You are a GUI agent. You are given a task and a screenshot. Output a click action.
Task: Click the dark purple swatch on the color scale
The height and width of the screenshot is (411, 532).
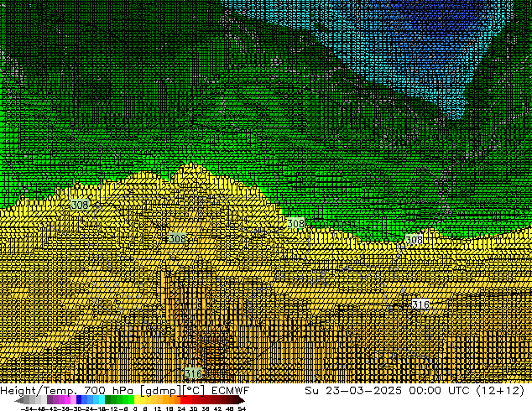click(50, 400)
